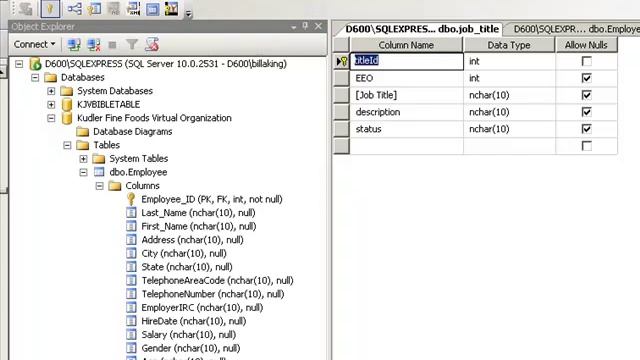The height and width of the screenshot is (360, 640).
Task: Click the Database Diagrams folder icon
Action: click(82, 131)
